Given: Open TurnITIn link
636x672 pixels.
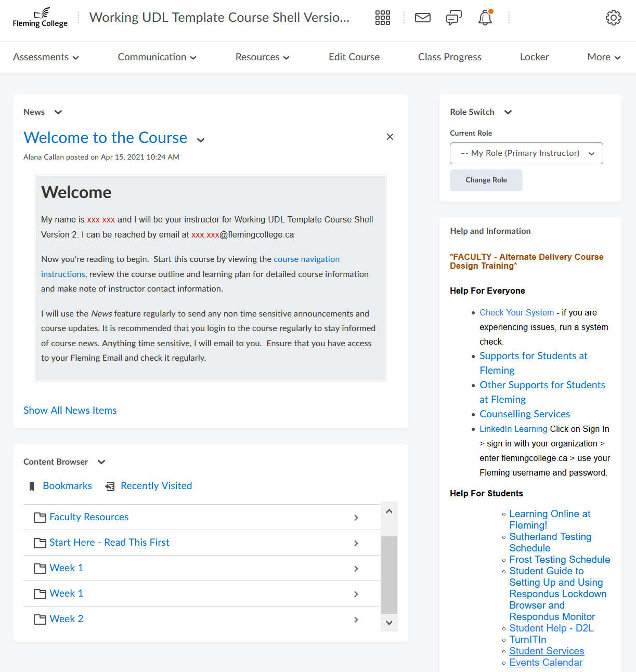Looking at the screenshot, I should [528, 640].
